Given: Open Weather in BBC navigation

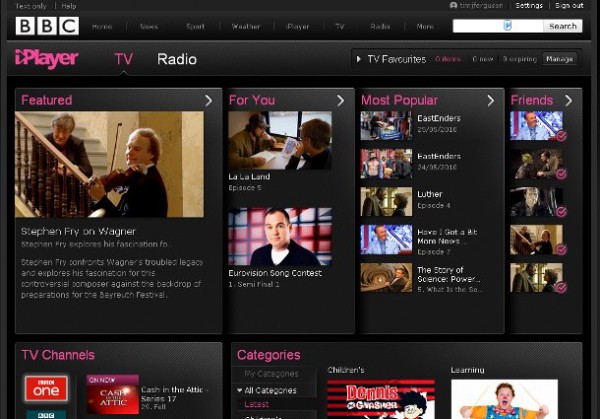Looking at the screenshot, I should click(246, 26).
